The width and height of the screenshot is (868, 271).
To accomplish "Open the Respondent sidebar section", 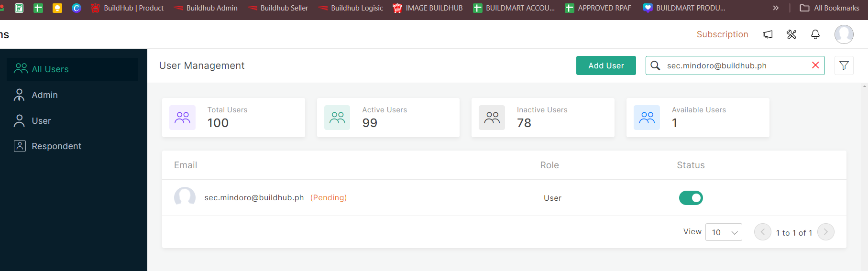I will [56, 146].
